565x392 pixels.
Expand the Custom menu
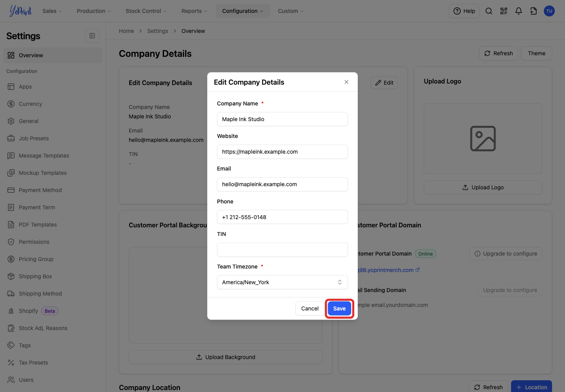(291, 11)
